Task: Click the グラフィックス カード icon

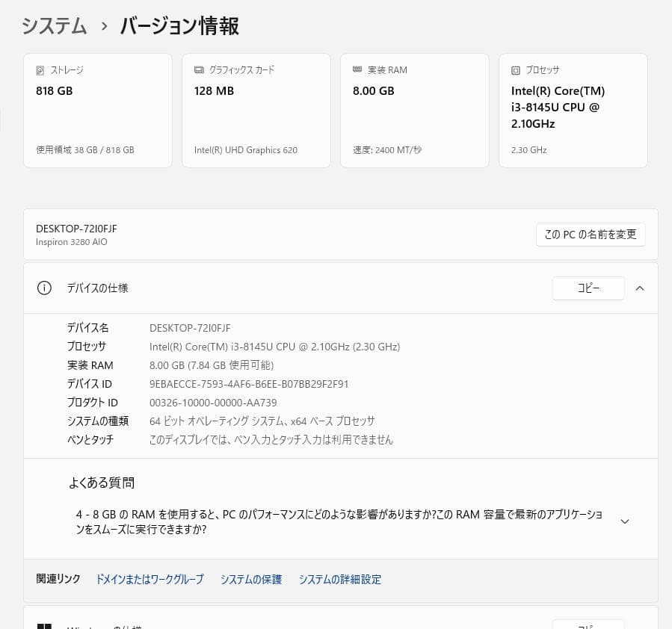Action: click(x=198, y=69)
